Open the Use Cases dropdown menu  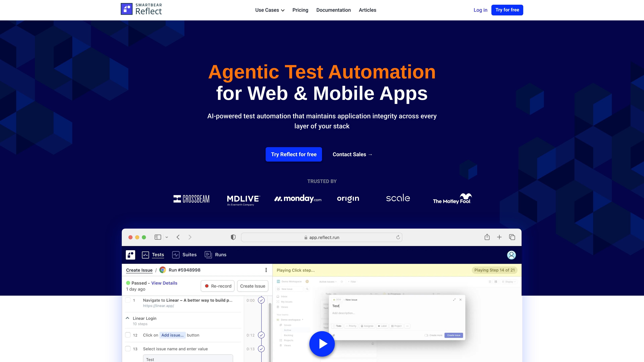(270, 10)
